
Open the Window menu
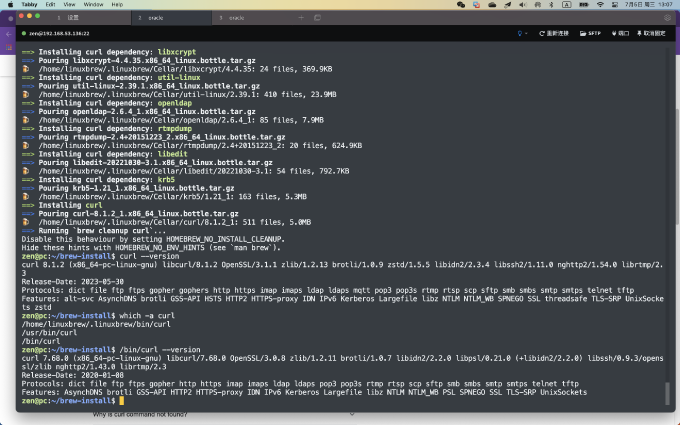pos(93,4)
